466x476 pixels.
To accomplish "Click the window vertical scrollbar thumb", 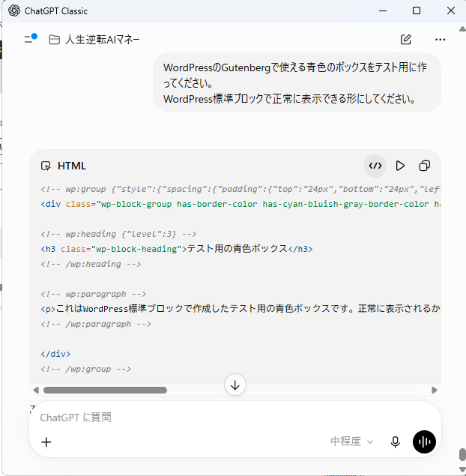I will (x=462, y=455).
